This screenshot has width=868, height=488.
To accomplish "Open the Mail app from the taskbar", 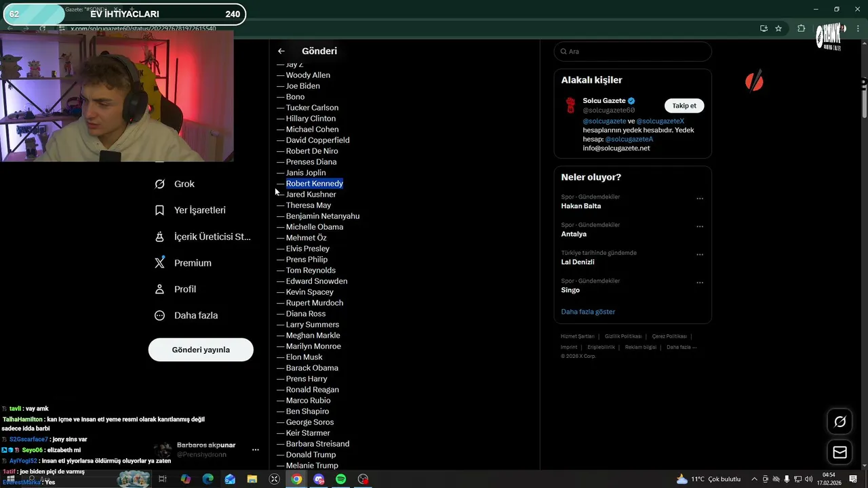I will point(230,479).
